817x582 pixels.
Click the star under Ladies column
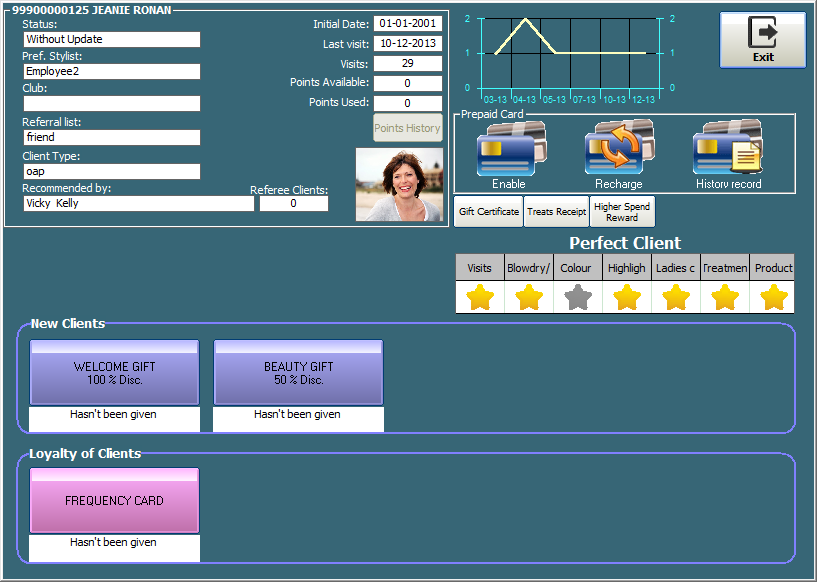click(675, 297)
